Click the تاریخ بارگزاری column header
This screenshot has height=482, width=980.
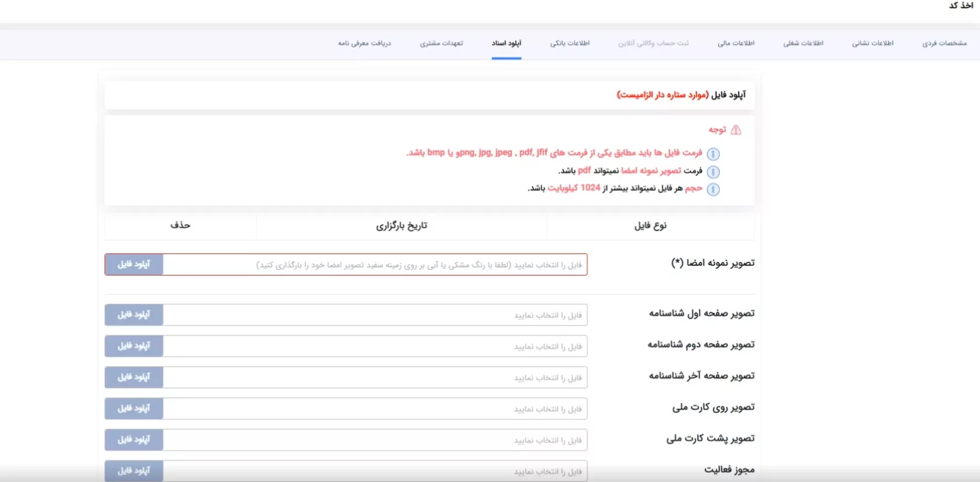coord(402,226)
